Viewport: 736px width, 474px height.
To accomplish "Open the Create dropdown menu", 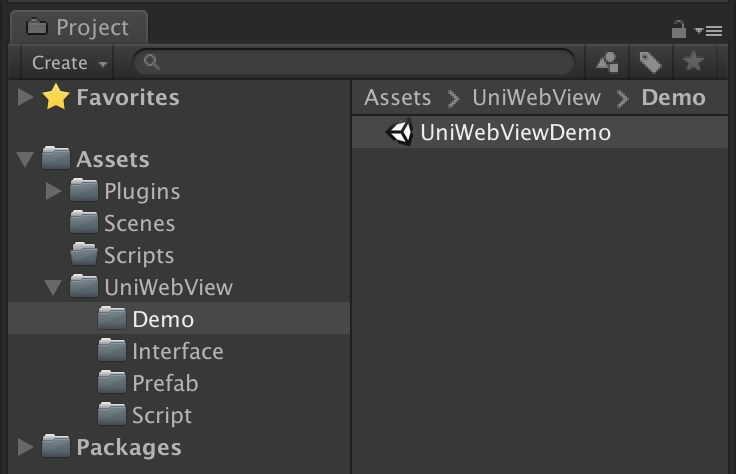I will point(70,63).
